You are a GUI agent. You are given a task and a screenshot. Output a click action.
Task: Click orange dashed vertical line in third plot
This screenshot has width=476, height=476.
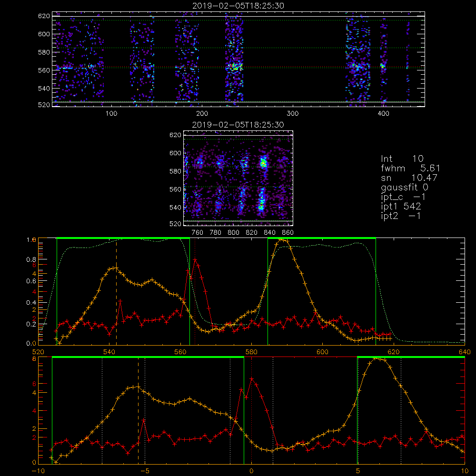coord(116,291)
